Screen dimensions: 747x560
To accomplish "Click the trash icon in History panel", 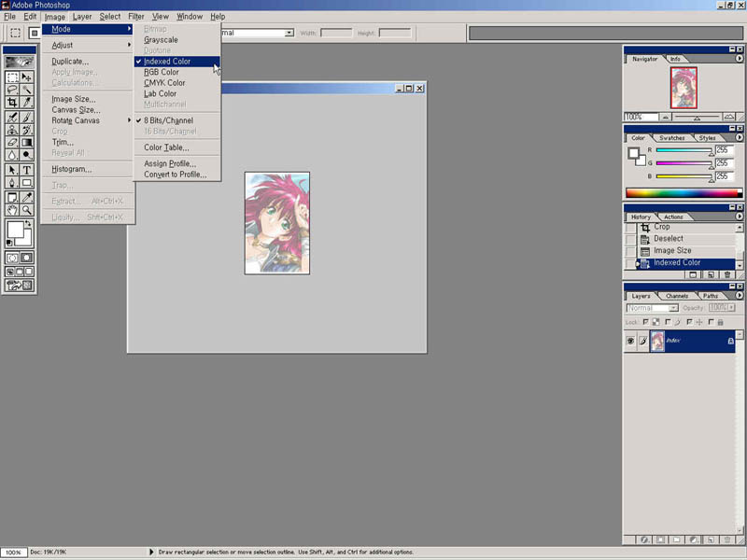I will 726,275.
